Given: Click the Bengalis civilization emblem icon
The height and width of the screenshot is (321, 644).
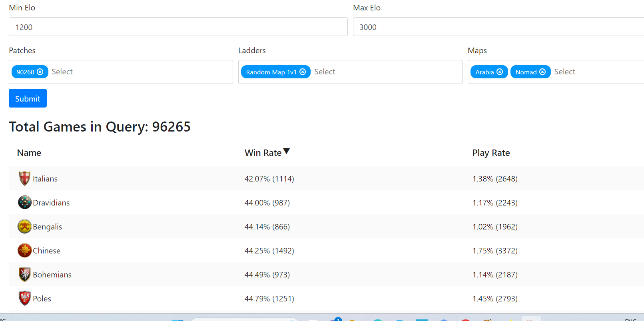Looking at the screenshot, I should (25, 226).
